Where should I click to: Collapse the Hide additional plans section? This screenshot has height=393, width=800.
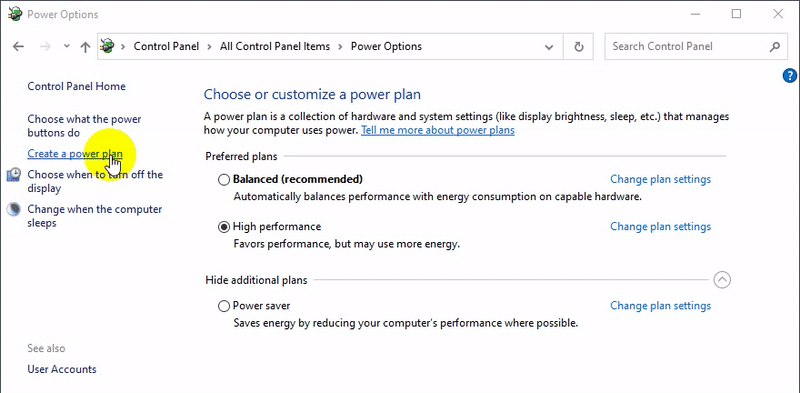[x=722, y=280]
